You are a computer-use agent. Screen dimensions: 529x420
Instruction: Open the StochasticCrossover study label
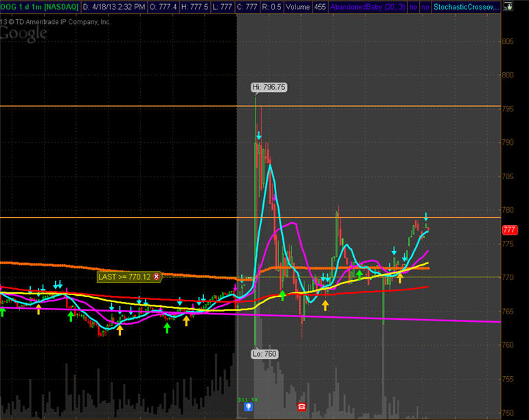467,7
